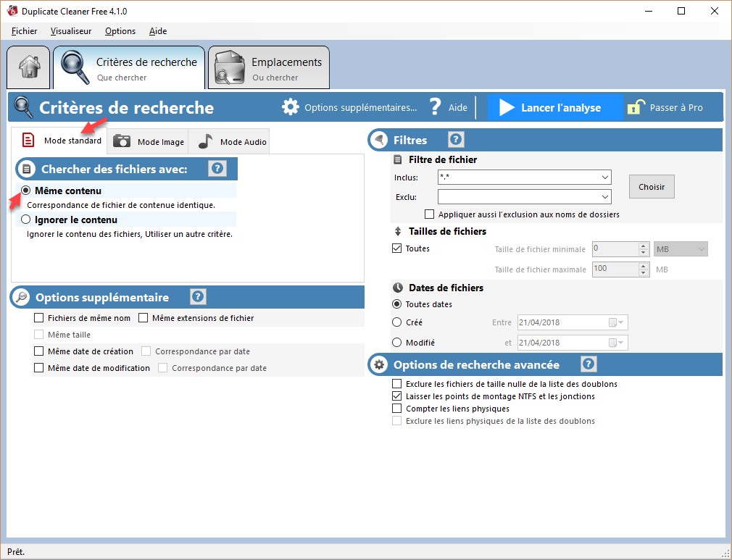The width and height of the screenshot is (732, 560).
Task: Switch to the Mode Image tab
Action: click(x=149, y=141)
